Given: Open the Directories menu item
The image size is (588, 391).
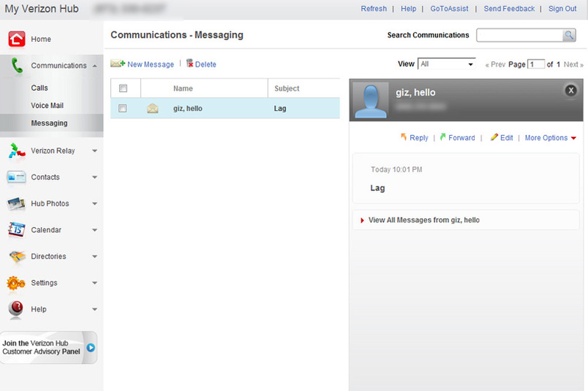Looking at the screenshot, I should point(49,257).
